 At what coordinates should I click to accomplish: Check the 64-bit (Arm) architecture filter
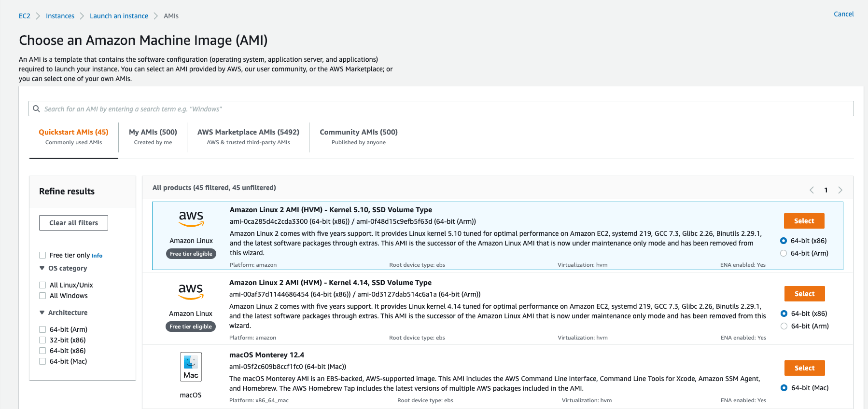[42, 329]
